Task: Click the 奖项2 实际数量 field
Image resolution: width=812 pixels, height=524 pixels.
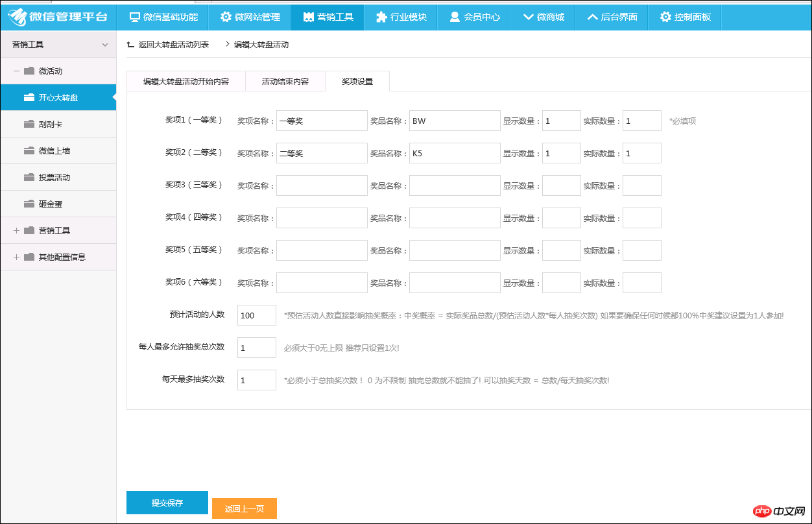Action: 642,153
